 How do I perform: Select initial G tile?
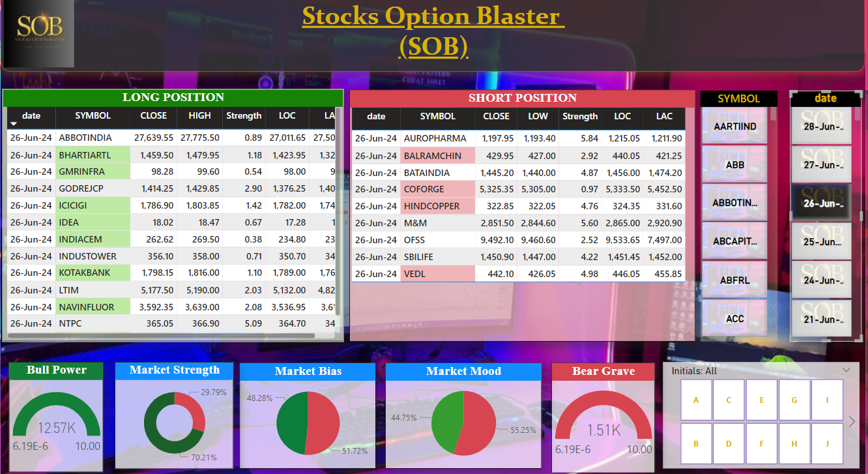coord(794,400)
